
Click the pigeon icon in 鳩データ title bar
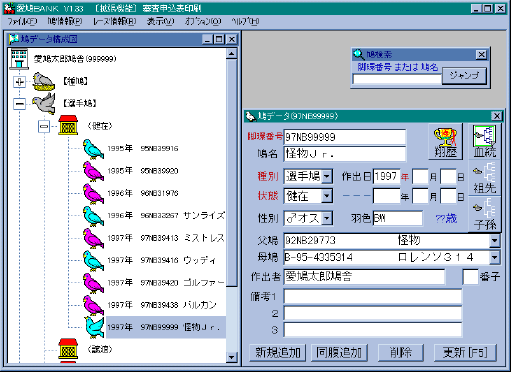(250, 116)
